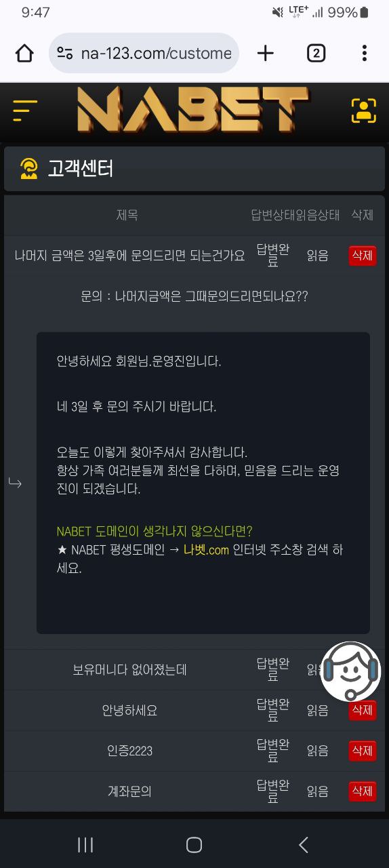Collapse the 나머지 금액은 3일후에 inquiry row
This screenshot has width=389, height=868.
(130, 256)
